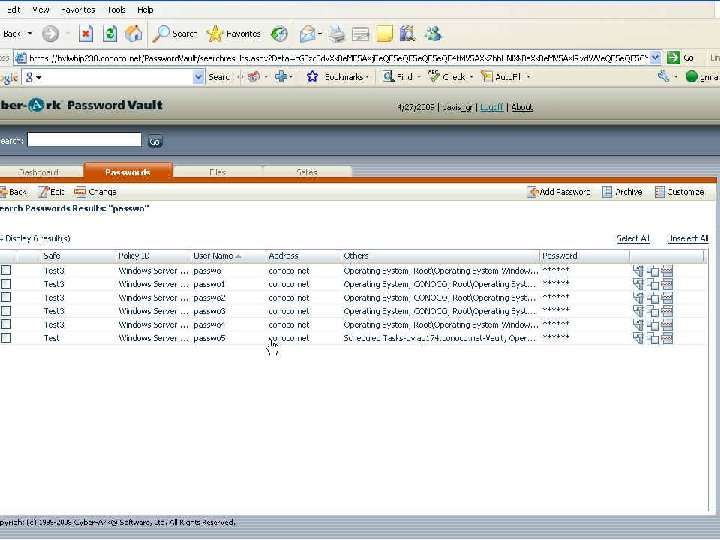
Task: Tick the checkbox for user passwo
Action: tap(6, 270)
